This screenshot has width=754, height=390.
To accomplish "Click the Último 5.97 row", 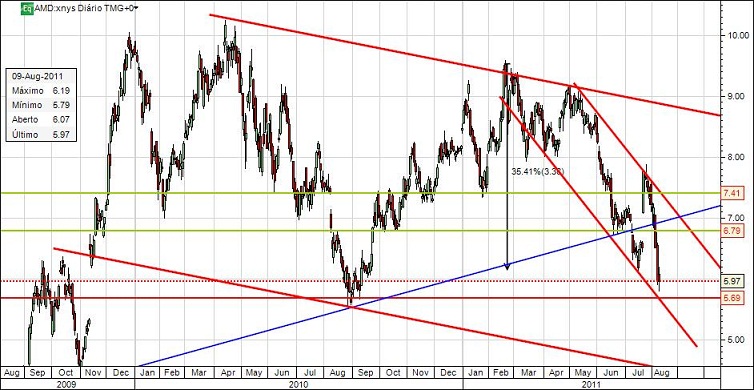I will [x=41, y=135].
